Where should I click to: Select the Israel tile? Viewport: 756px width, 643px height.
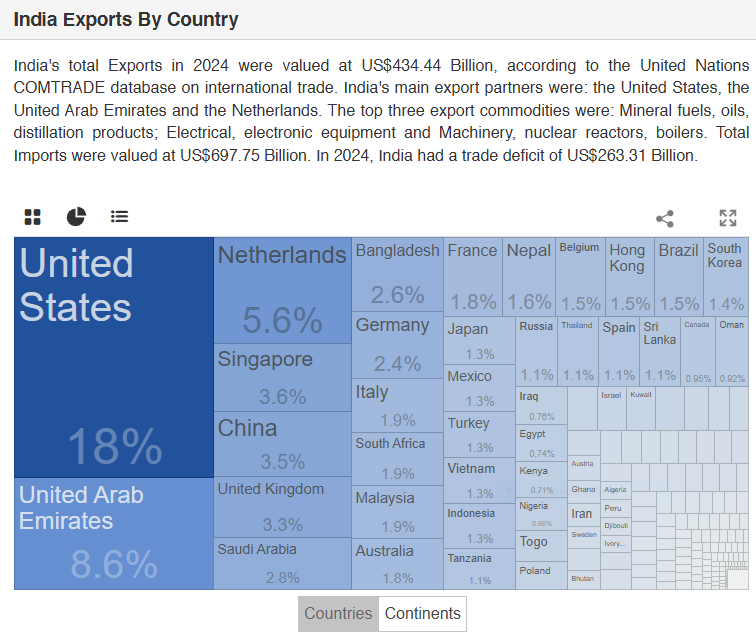pos(612,409)
